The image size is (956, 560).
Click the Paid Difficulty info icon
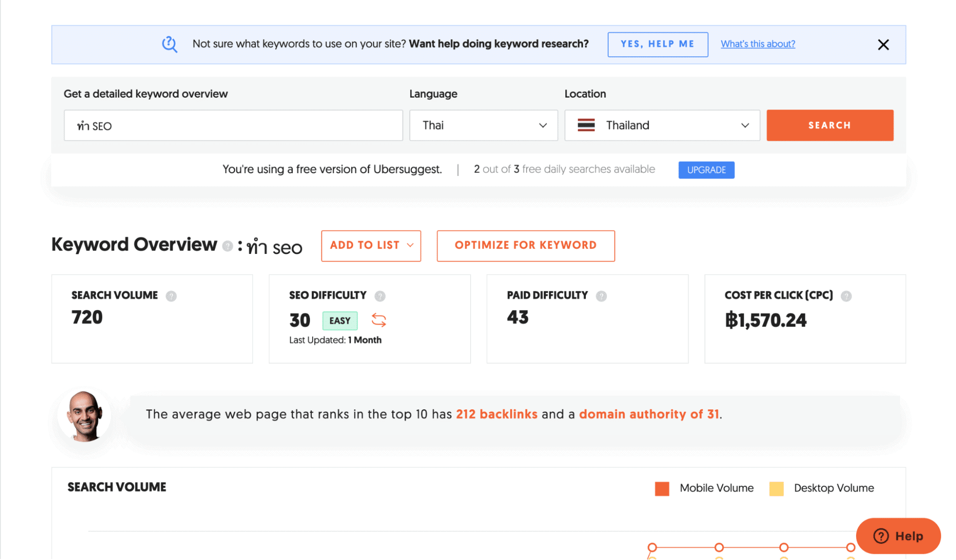[x=601, y=296]
